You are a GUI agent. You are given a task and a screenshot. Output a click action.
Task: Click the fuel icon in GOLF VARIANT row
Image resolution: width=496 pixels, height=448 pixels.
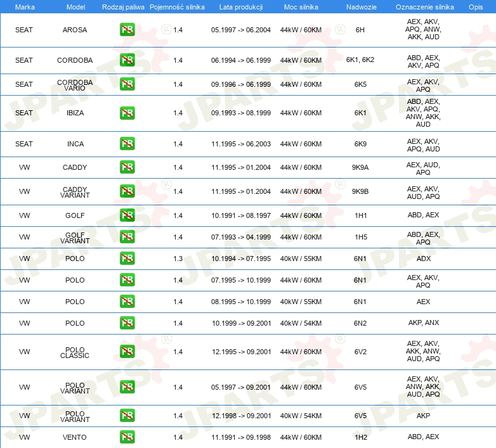[x=127, y=236]
